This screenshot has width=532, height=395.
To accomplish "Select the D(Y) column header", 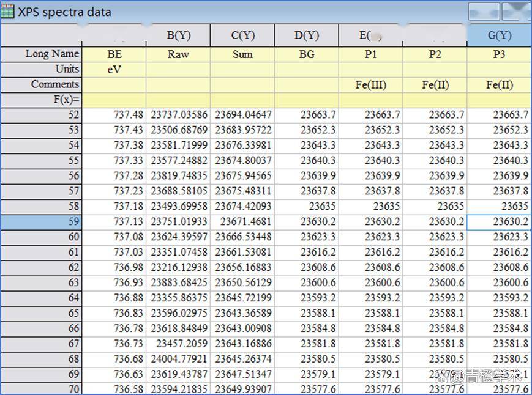I will coord(307,35).
